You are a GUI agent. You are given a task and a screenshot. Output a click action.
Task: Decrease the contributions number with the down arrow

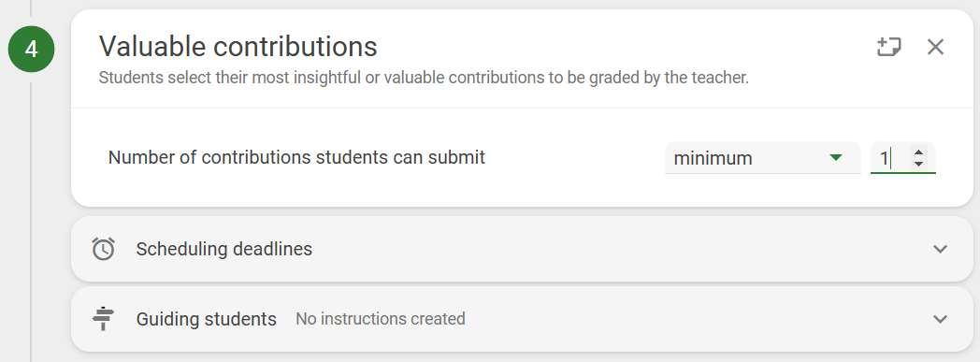click(918, 164)
